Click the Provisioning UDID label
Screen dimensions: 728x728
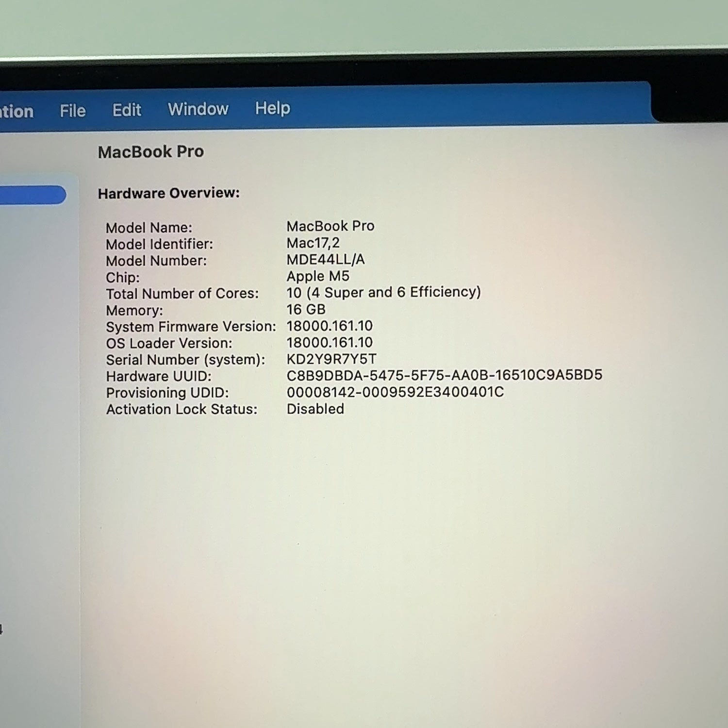click(x=167, y=393)
